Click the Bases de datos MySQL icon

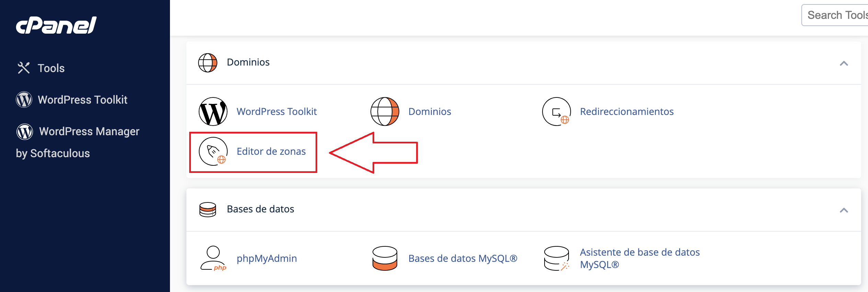(x=385, y=258)
